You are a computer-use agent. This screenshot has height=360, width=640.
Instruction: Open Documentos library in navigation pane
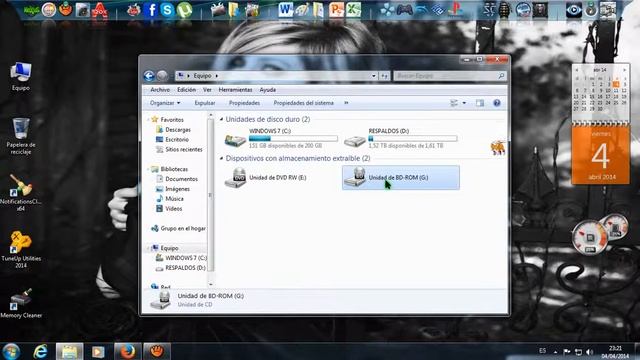tap(181, 179)
